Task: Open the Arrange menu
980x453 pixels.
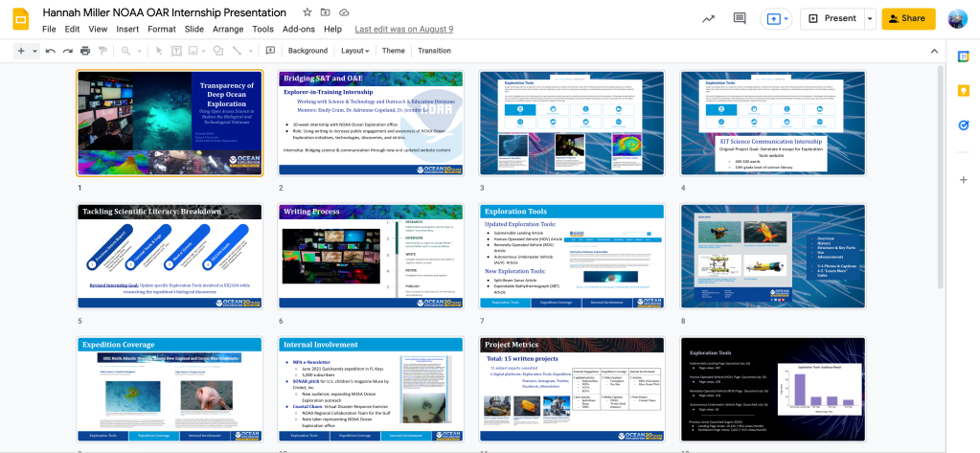Action: point(228,29)
